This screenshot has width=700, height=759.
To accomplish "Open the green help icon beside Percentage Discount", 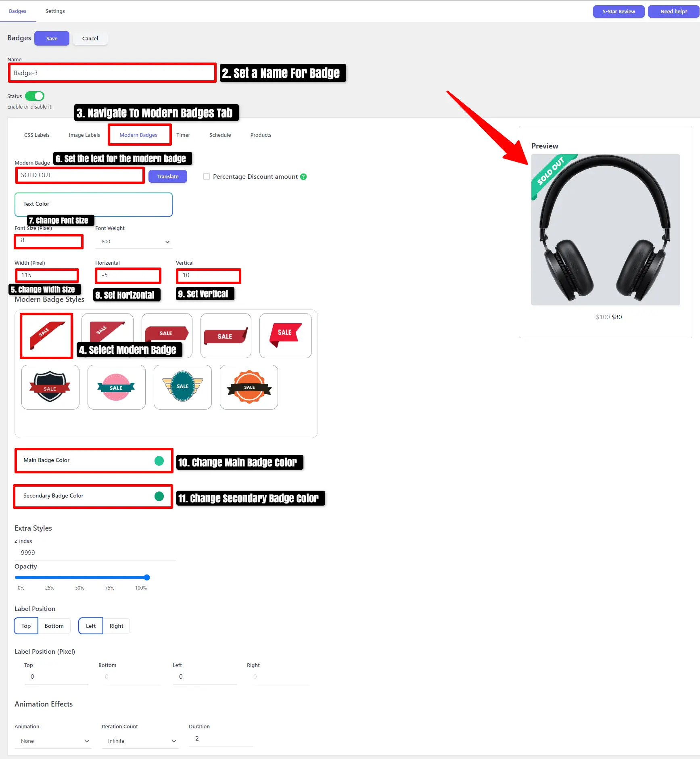I will 303,177.
